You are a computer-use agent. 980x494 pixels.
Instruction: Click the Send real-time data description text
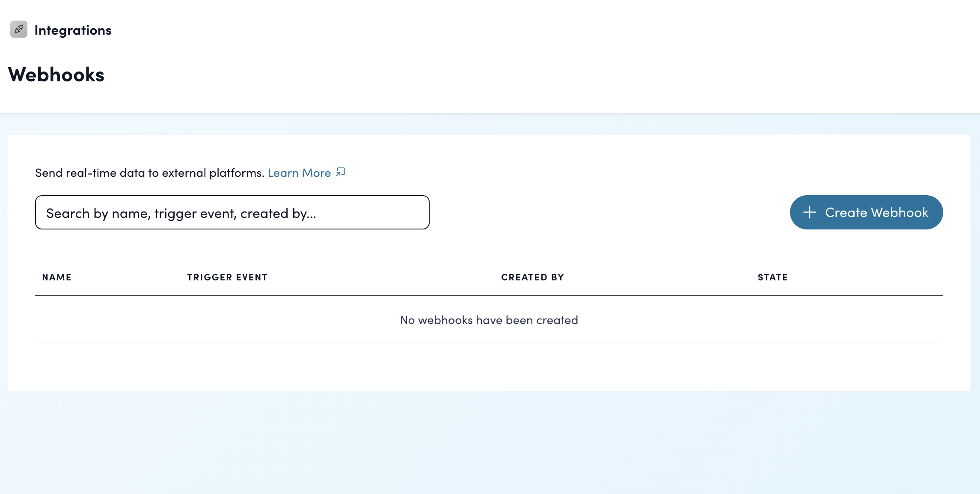coord(150,172)
